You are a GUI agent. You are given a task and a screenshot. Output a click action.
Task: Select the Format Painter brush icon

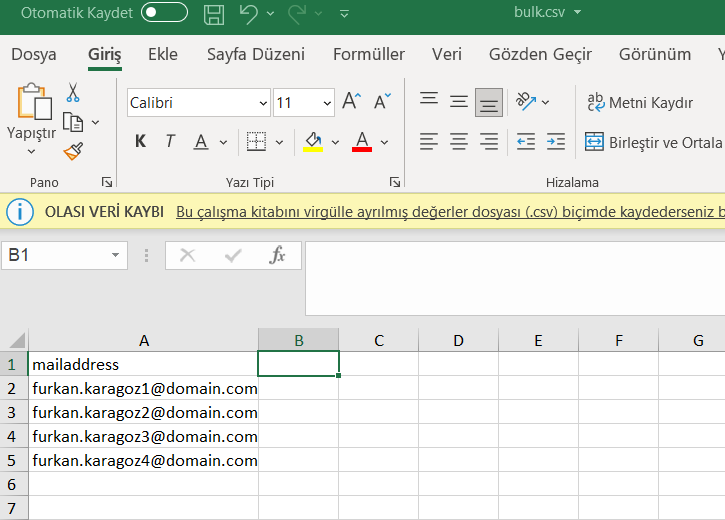click(72, 151)
